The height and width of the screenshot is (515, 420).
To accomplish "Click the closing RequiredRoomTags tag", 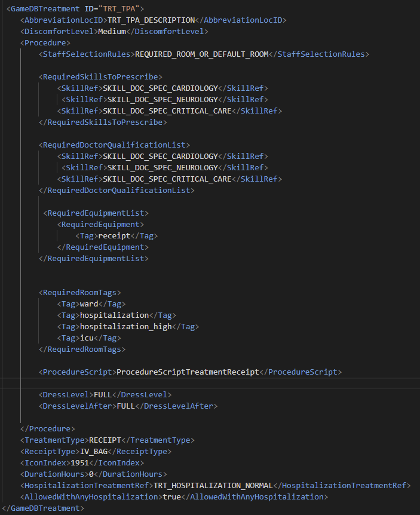I will pyautogui.click(x=82, y=349).
